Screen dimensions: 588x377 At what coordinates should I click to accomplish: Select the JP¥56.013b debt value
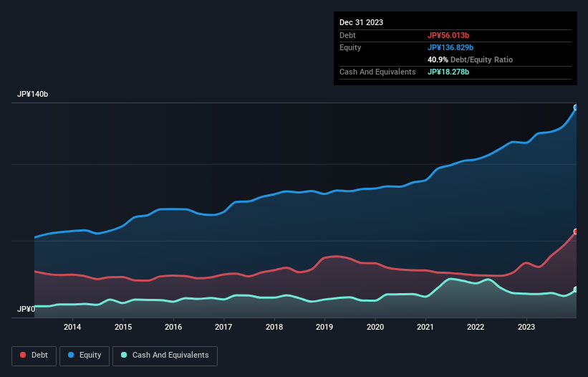(x=450, y=35)
